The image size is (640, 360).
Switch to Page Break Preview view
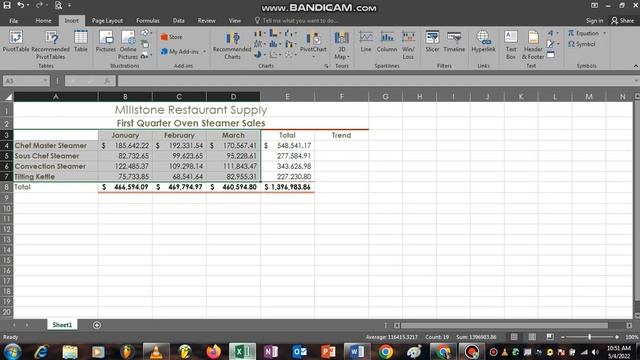pos(550,337)
